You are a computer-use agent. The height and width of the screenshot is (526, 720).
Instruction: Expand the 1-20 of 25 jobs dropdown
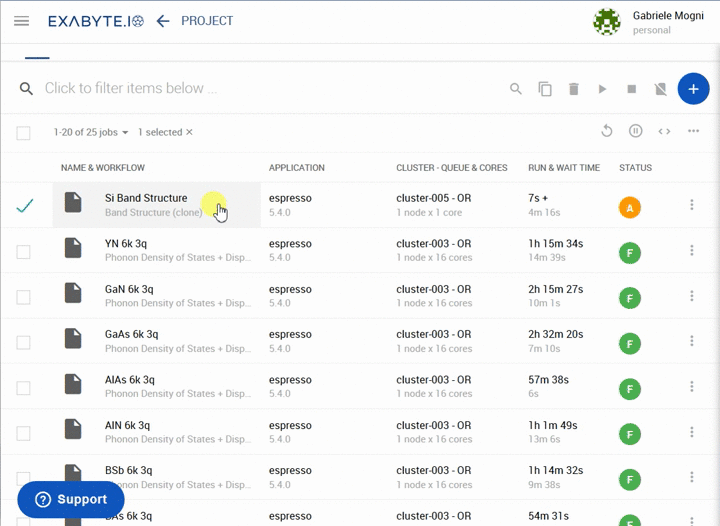pyautogui.click(x=92, y=132)
